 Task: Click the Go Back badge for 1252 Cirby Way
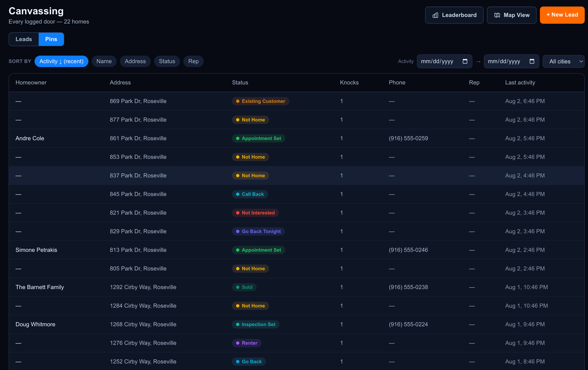(249, 361)
